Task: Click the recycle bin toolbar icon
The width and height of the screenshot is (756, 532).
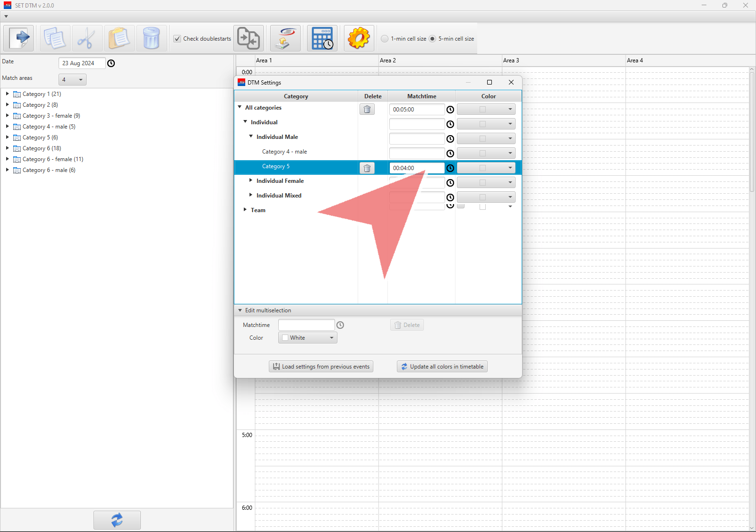Action: [x=151, y=38]
